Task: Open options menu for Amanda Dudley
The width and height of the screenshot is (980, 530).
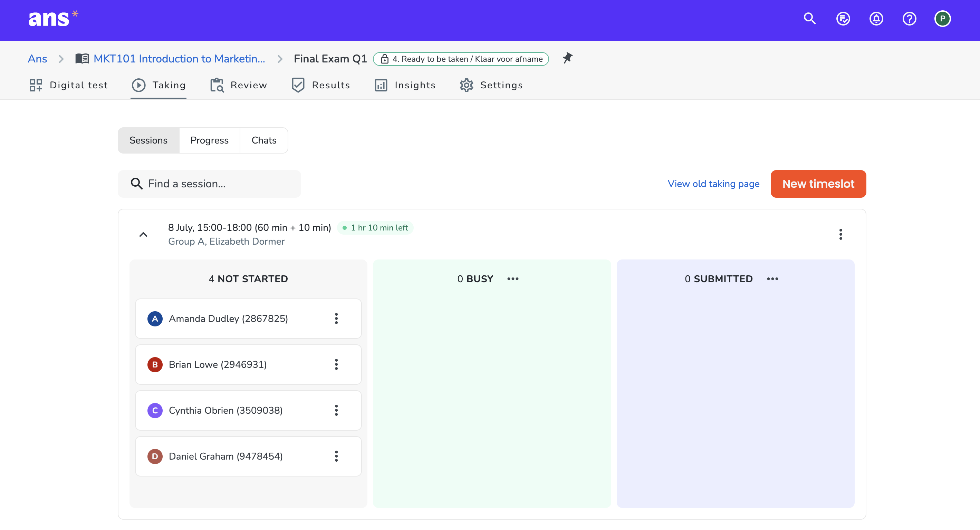Action: (336, 318)
